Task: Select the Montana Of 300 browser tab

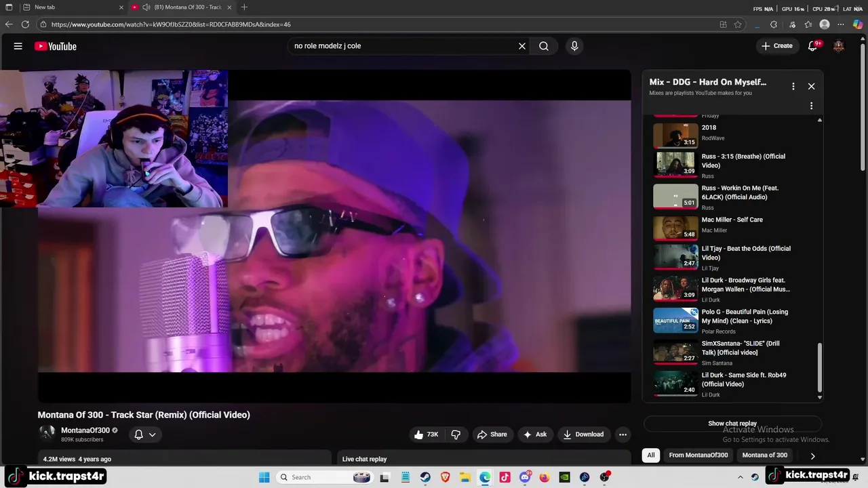Action: point(182,7)
